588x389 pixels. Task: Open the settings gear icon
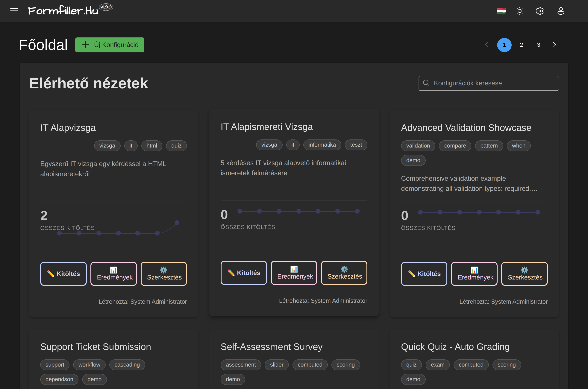point(540,11)
